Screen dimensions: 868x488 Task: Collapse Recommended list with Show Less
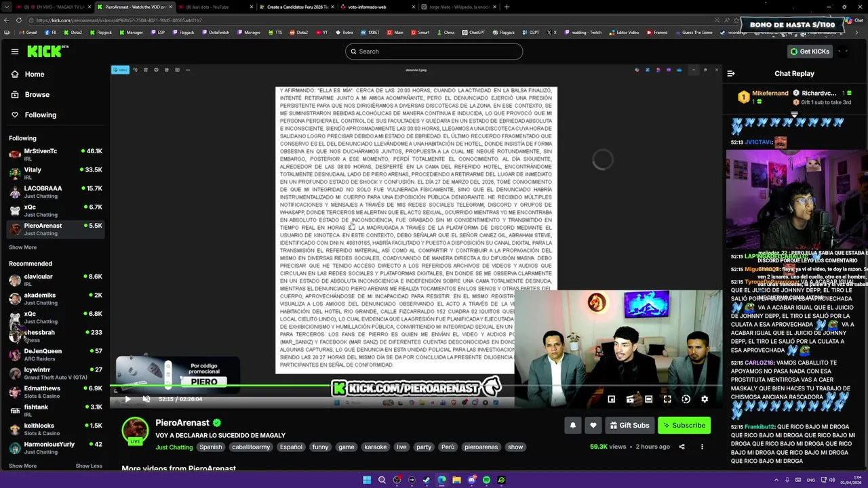coord(89,466)
